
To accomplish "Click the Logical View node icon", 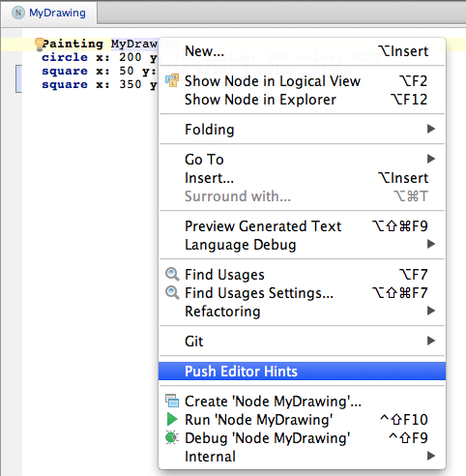I will (x=172, y=80).
